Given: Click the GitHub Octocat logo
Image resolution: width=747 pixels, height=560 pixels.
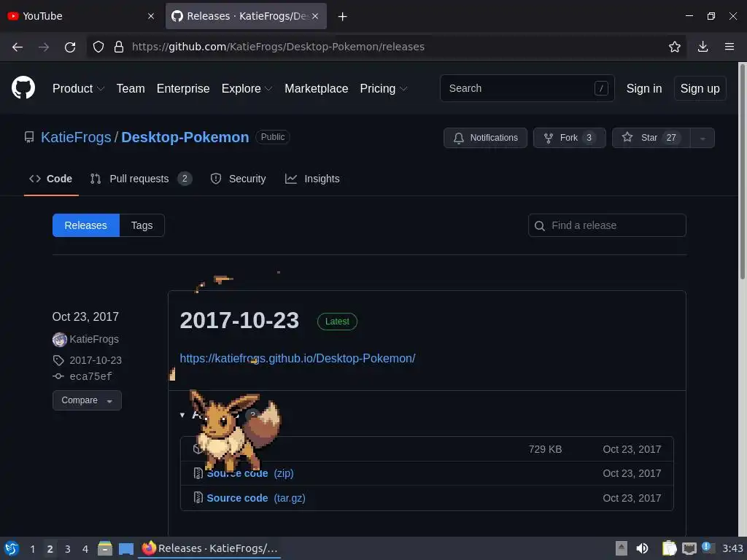Looking at the screenshot, I should pyautogui.click(x=23, y=88).
